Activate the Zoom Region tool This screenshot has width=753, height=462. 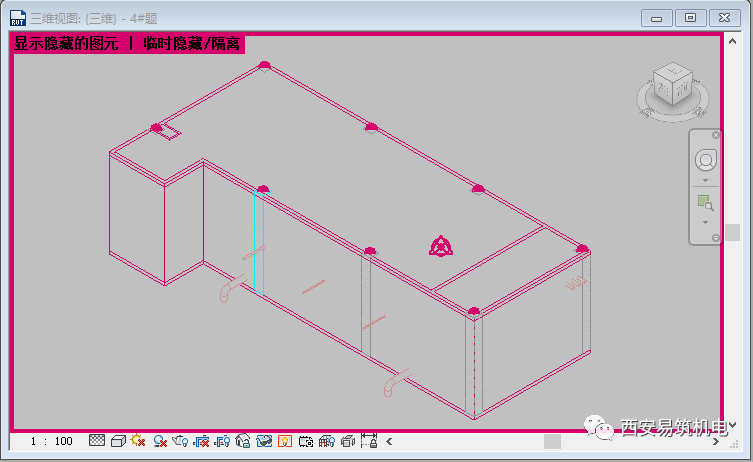[705, 202]
